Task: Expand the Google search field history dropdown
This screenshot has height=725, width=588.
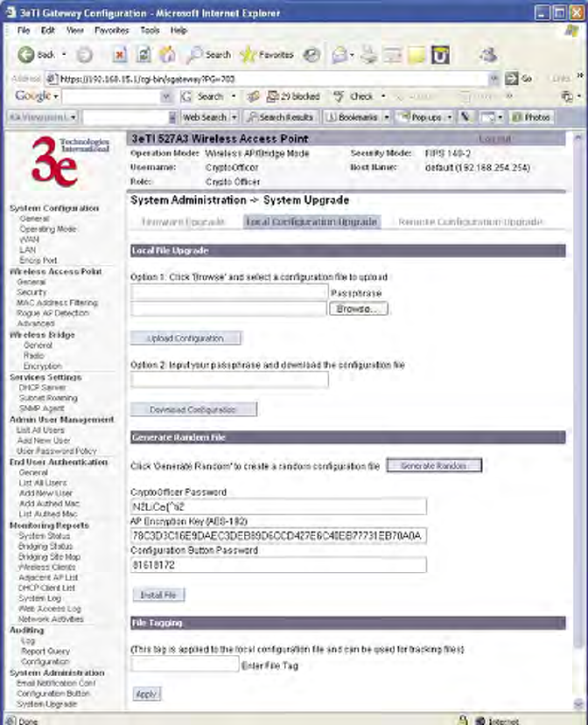Action: (x=166, y=96)
